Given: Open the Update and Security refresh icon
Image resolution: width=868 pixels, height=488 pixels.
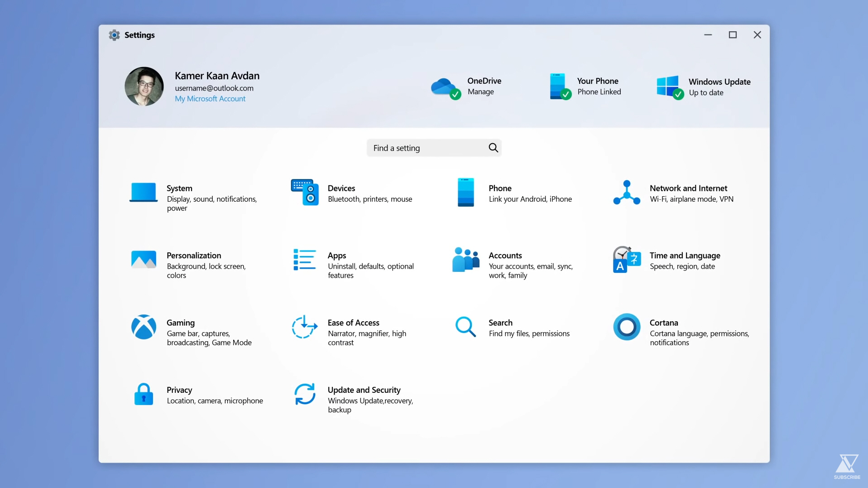Looking at the screenshot, I should pos(305,394).
